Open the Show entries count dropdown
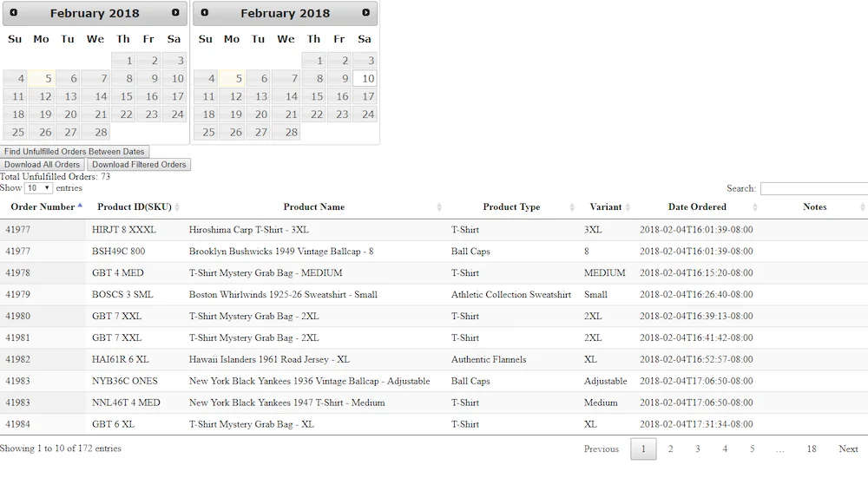This screenshot has width=868, height=478. (38, 188)
